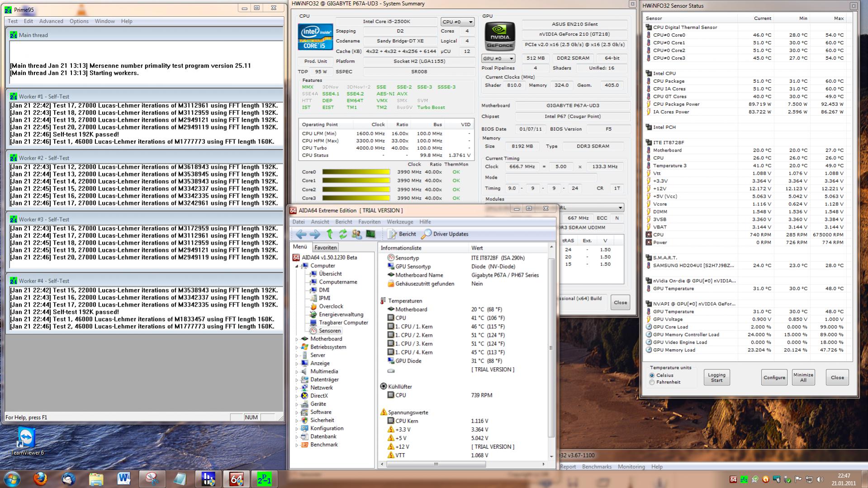868x488 pixels.
Task: Expand the Software tree node
Action: click(x=297, y=412)
